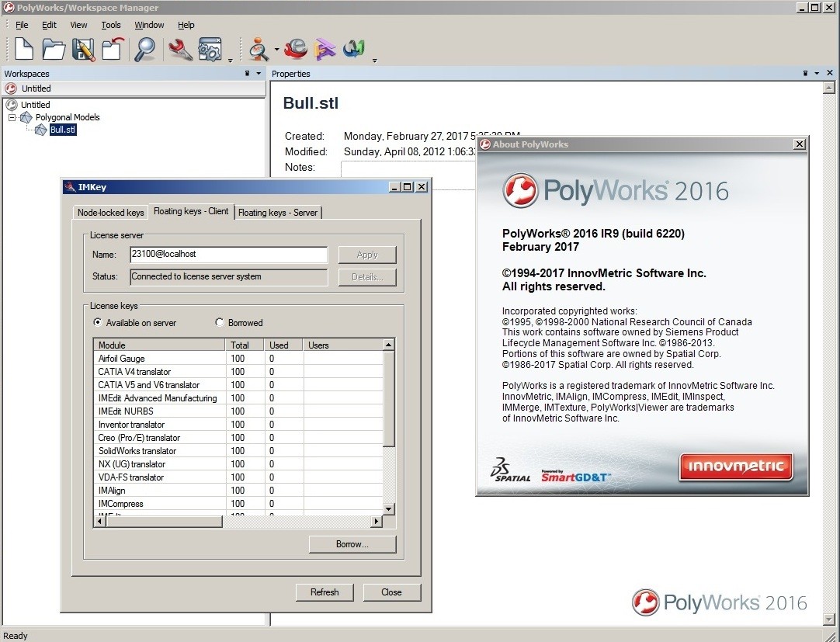Click the Polygonal Models folder icon
840x642 pixels.
coord(26,117)
